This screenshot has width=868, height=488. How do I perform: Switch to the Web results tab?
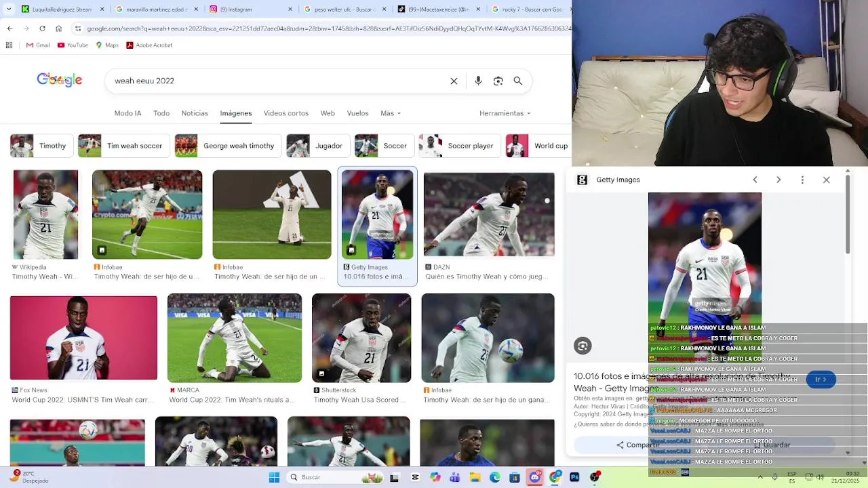[x=328, y=113]
